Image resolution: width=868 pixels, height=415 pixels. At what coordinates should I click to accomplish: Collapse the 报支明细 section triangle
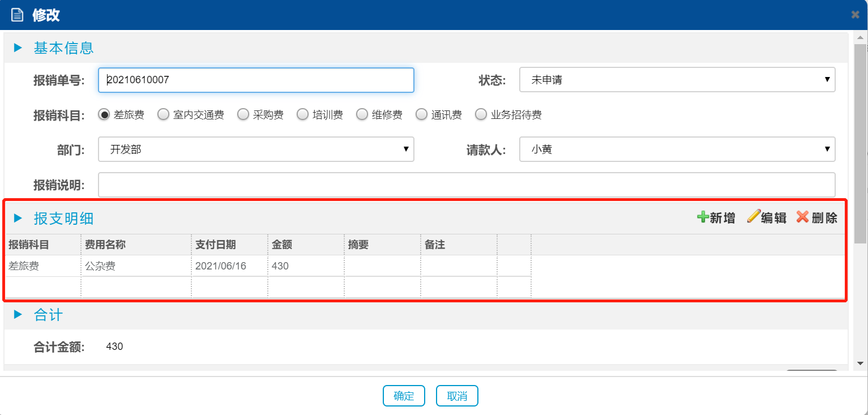pos(18,218)
